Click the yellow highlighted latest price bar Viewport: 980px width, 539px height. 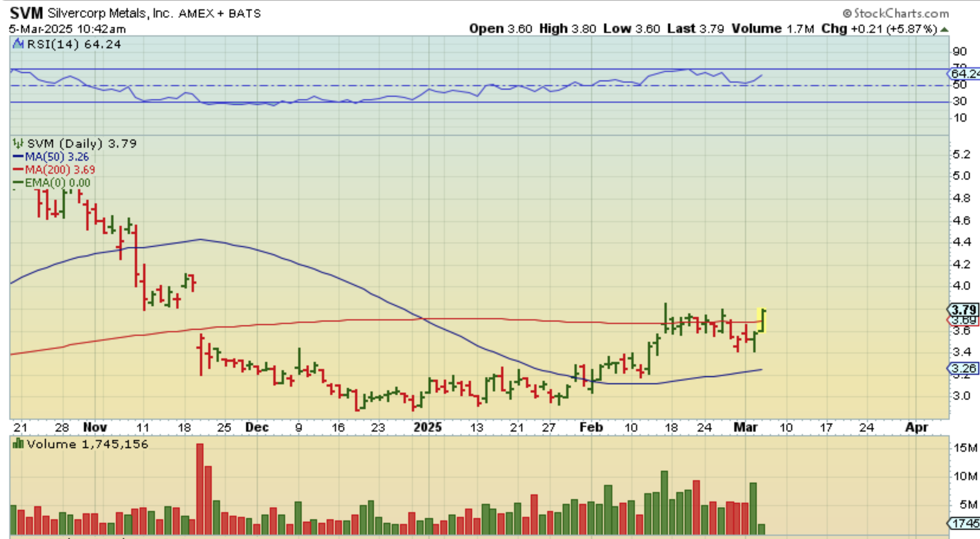point(762,320)
